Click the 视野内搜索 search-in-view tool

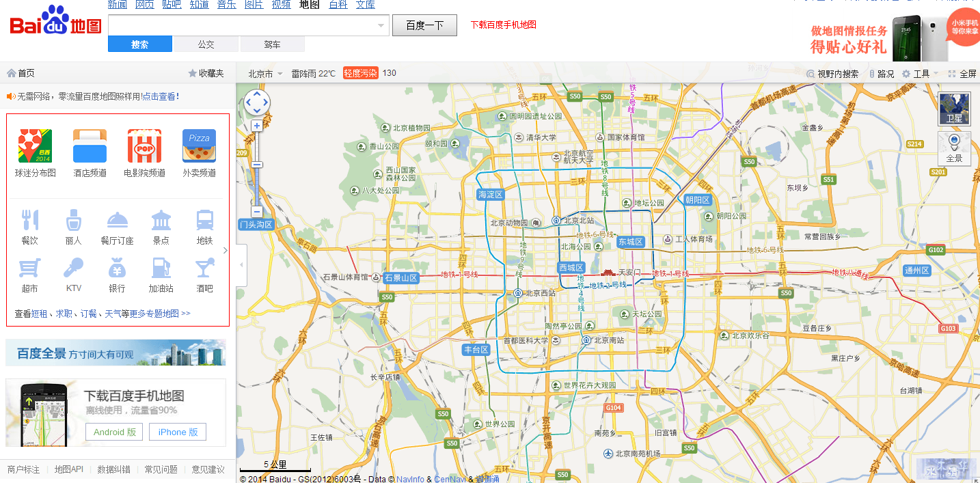click(832, 74)
